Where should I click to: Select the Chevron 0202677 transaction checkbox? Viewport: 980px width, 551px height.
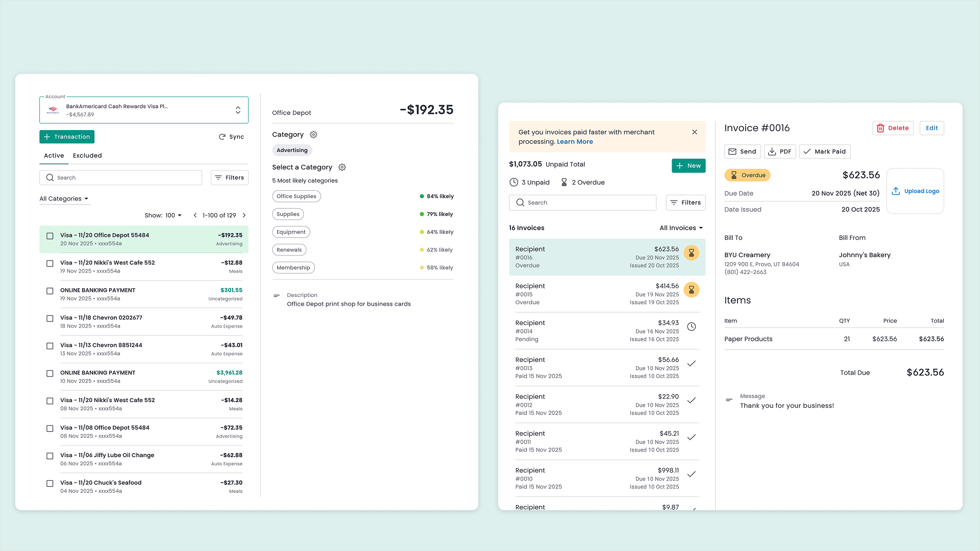(50, 319)
